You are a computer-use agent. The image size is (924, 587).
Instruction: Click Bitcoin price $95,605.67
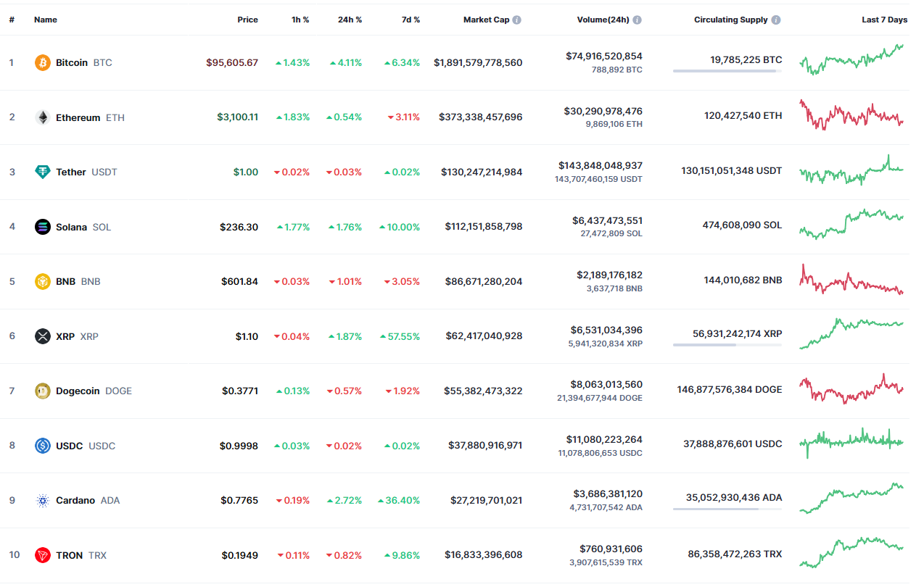coord(232,63)
